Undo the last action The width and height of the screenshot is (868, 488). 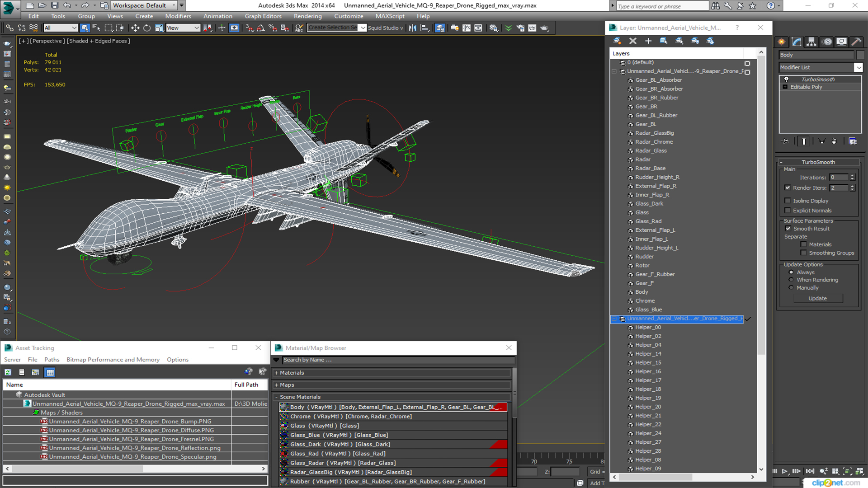pyautogui.click(x=67, y=5)
